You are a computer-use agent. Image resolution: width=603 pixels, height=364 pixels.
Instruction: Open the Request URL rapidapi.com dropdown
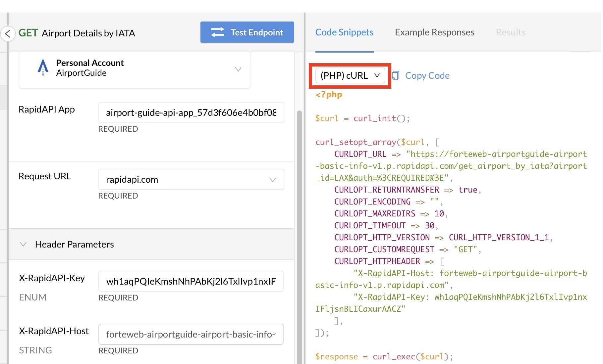pos(191,180)
